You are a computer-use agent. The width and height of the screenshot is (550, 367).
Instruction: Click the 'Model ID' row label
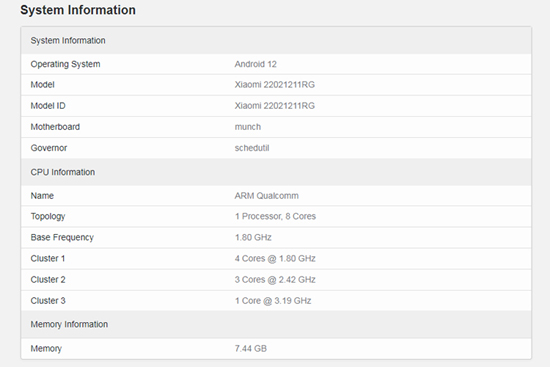[x=48, y=106]
